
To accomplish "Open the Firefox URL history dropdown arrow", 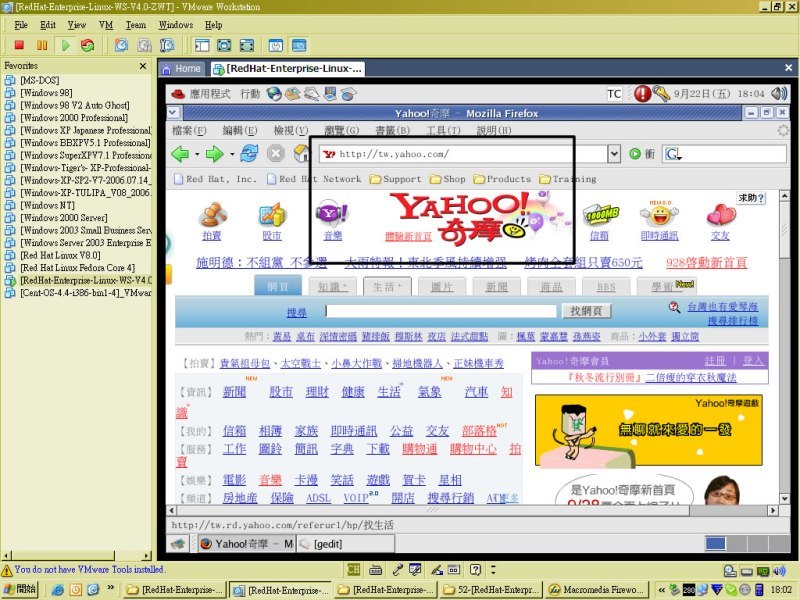I will point(614,154).
